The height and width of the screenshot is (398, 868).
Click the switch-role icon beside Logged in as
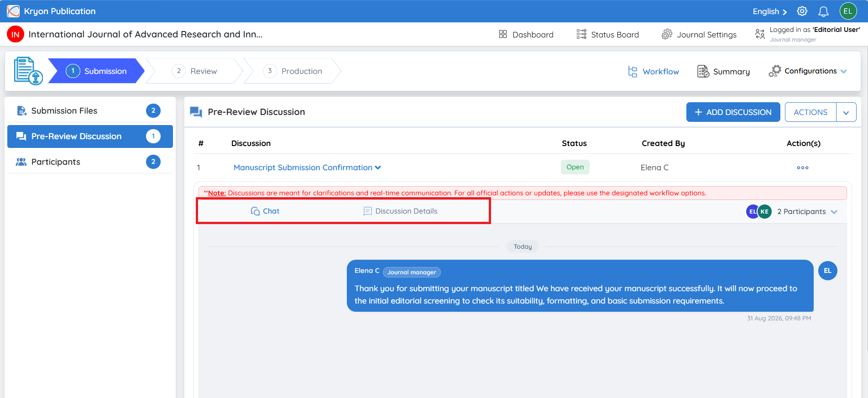coord(760,34)
